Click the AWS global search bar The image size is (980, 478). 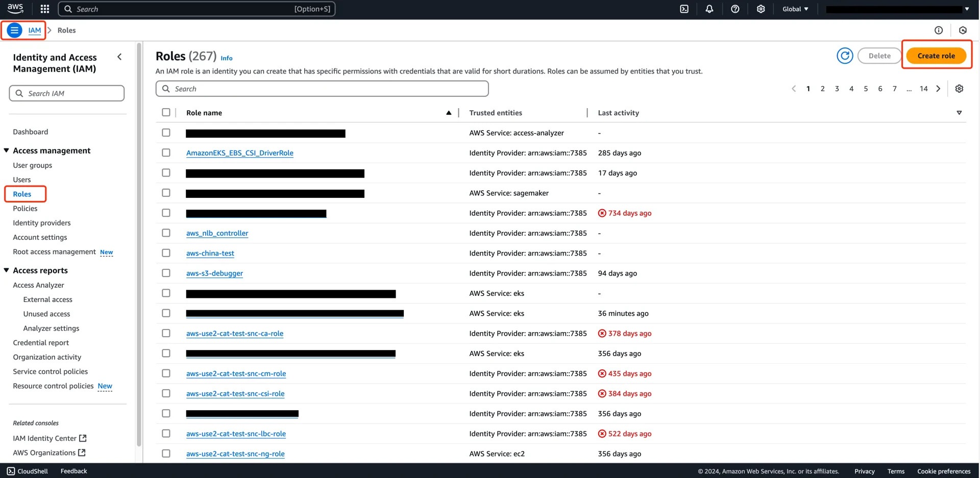(x=197, y=9)
